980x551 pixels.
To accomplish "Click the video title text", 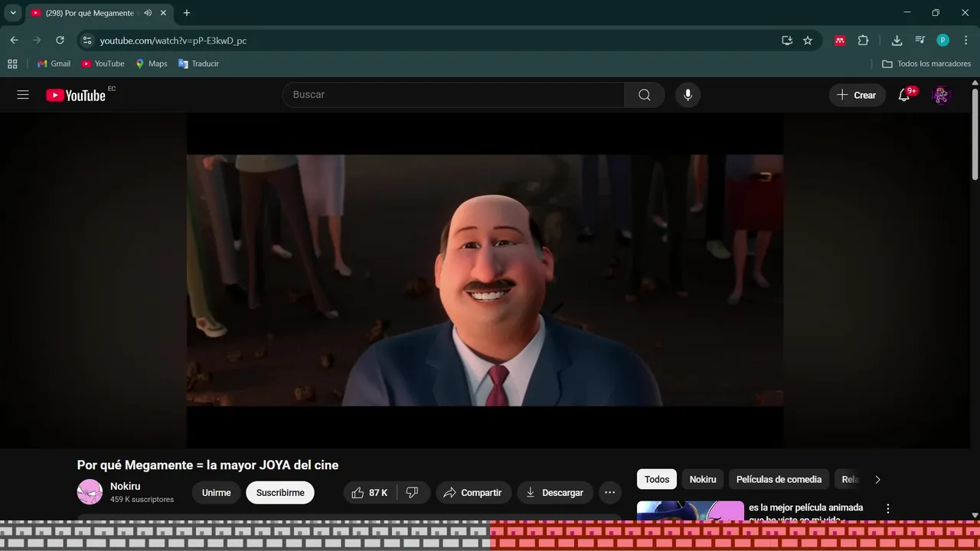I will click(207, 465).
